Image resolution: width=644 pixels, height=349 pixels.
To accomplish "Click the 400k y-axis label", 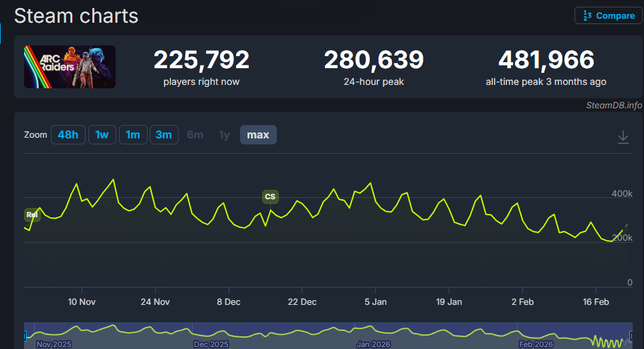I will point(622,193).
